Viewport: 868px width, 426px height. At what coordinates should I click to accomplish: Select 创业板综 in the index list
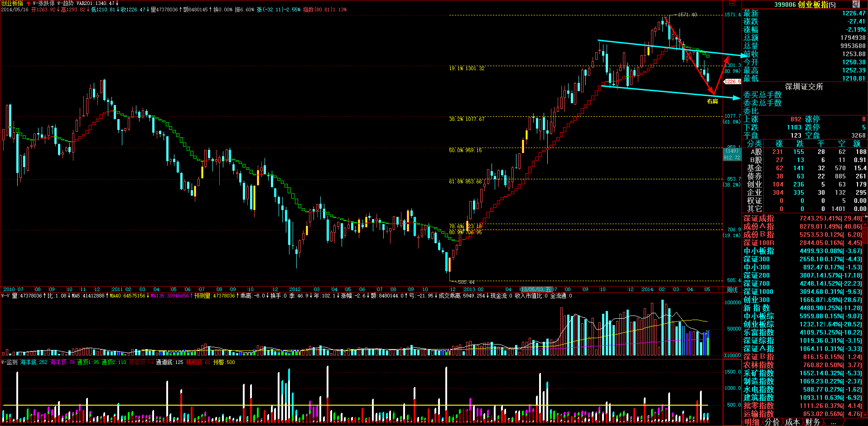[758, 324]
